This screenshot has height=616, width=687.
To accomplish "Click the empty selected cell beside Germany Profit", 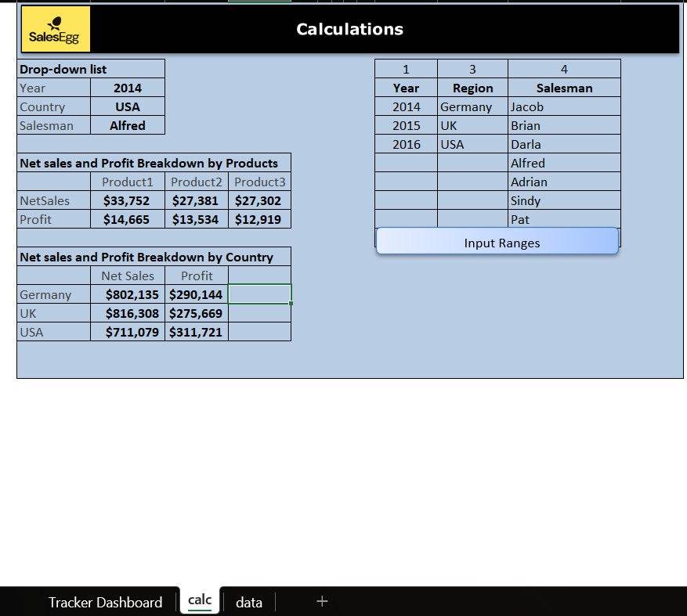I will pyautogui.click(x=259, y=294).
